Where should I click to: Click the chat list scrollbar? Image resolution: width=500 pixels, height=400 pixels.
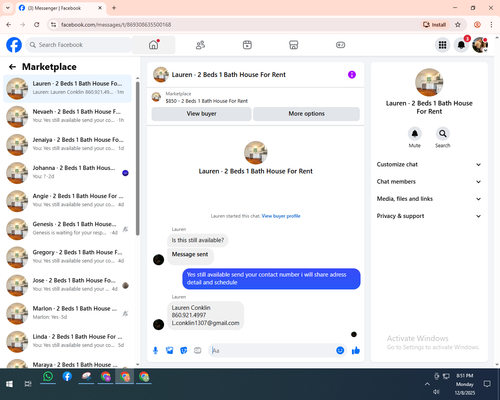(138, 158)
